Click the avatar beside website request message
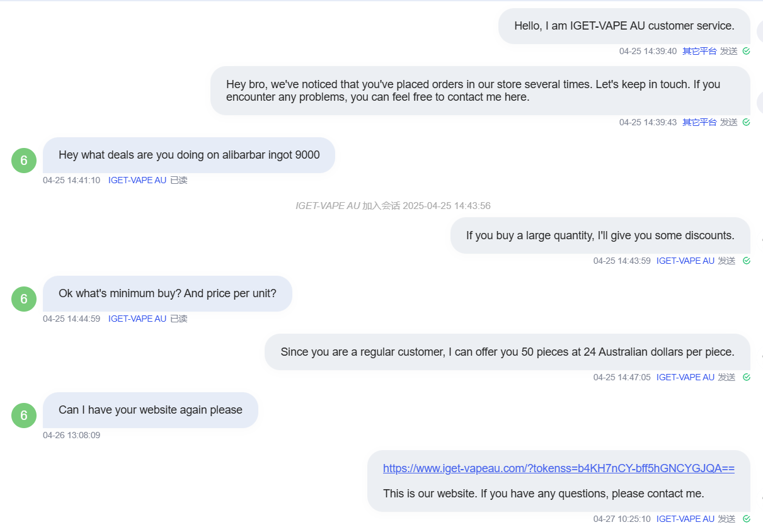This screenshot has height=532, width=763. (24, 415)
